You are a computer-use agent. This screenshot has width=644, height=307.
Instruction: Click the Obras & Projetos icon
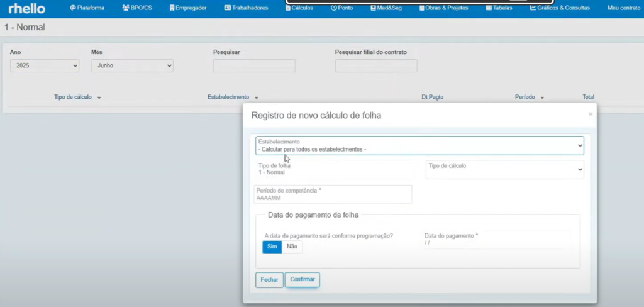pos(422,8)
